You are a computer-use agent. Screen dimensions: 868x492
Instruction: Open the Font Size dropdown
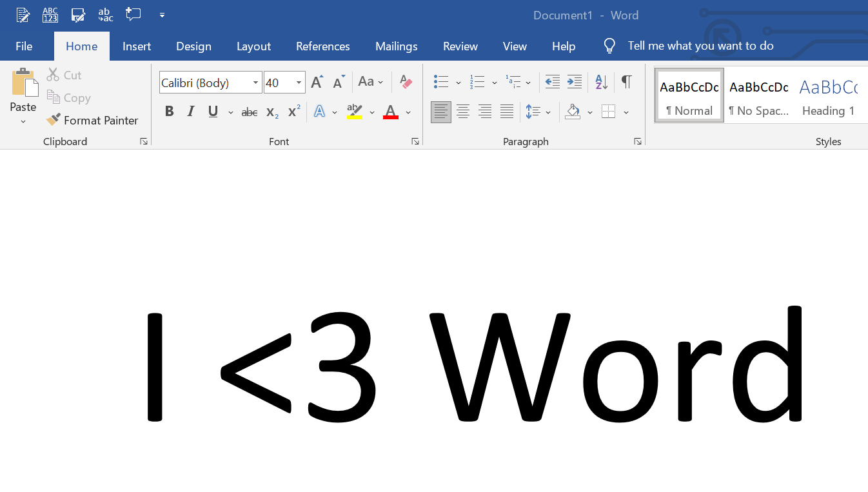tap(298, 83)
